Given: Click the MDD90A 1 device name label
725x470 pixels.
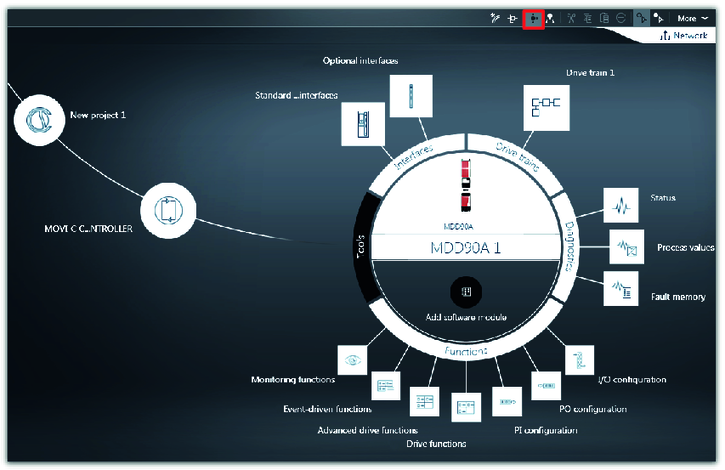Looking at the screenshot, I should tap(462, 246).
